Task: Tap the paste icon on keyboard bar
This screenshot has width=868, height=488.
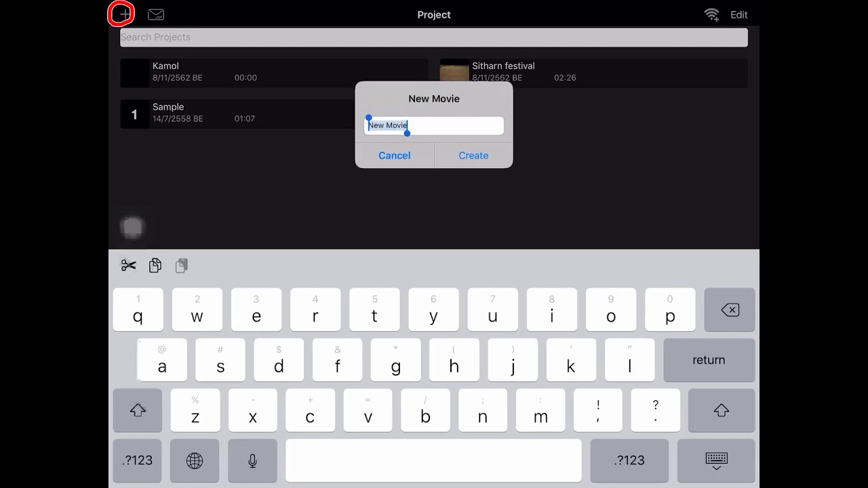Action: coord(181,266)
